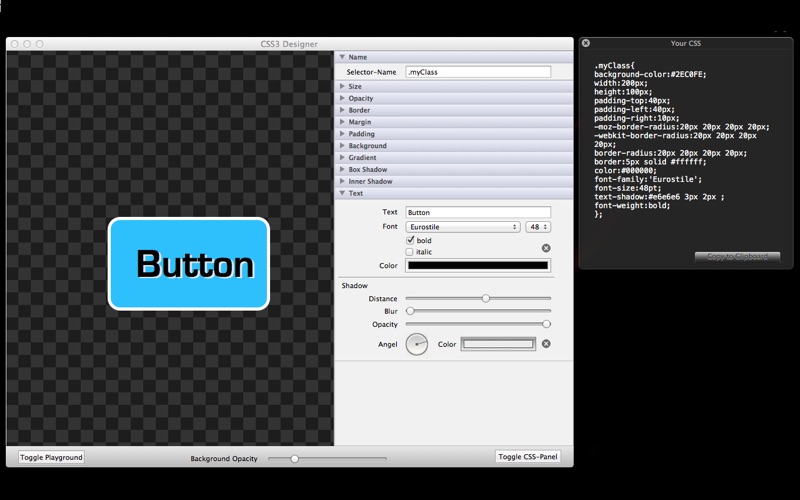This screenshot has width=800, height=500.
Task: Expand the Inner Shadow section
Action: tap(342, 181)
